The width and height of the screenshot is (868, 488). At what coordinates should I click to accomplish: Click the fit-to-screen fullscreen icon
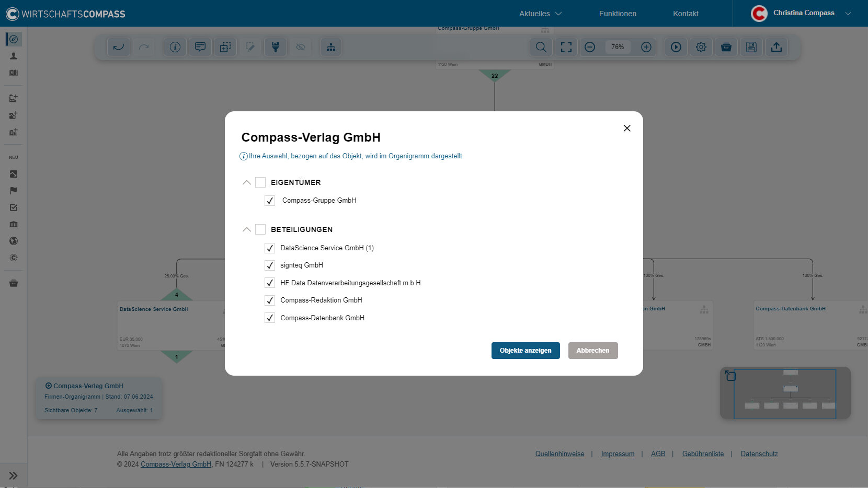(x=566, y=47)
